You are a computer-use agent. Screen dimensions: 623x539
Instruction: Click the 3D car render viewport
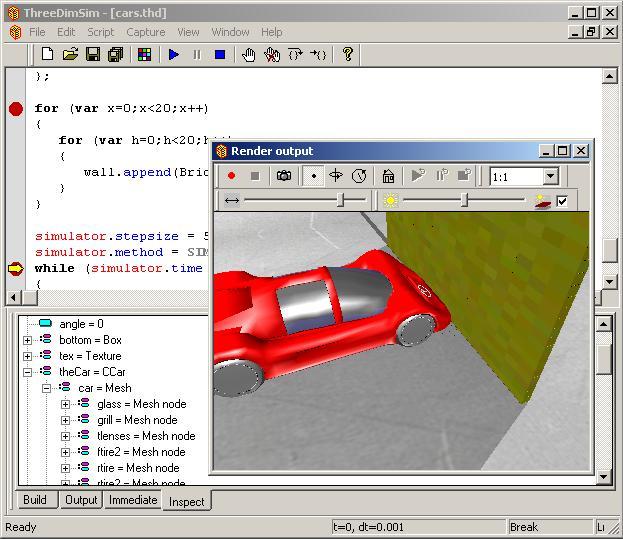coord(401,340)
